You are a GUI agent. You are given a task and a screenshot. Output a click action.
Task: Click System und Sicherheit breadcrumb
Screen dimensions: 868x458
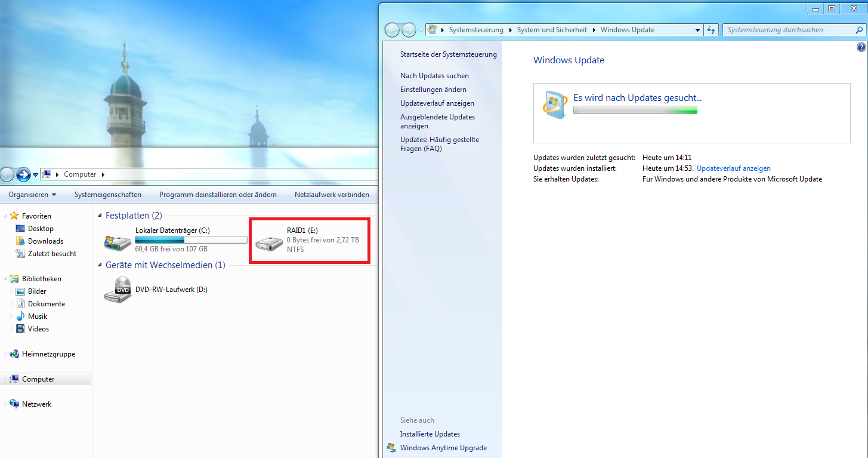pos(552,30)
